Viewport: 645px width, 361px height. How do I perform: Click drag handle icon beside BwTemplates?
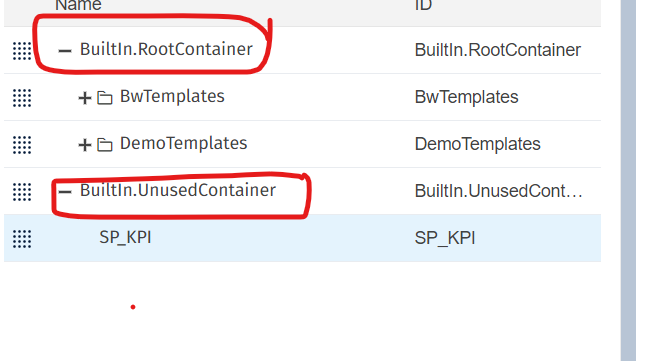coord(22,98)
